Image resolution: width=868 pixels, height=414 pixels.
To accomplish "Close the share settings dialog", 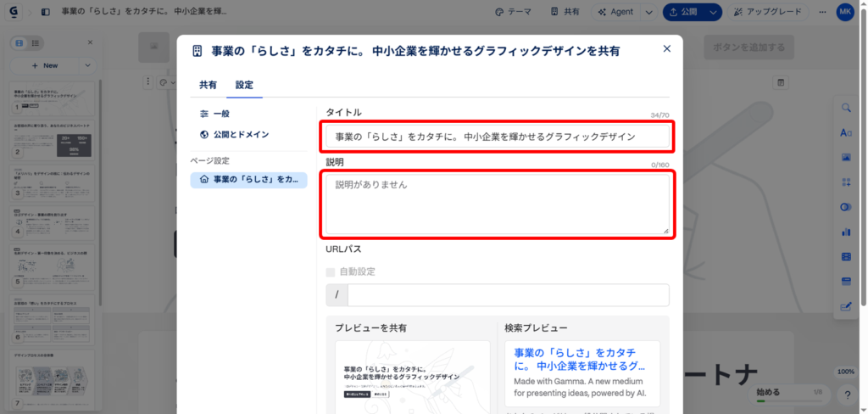I will coord(666,49).
